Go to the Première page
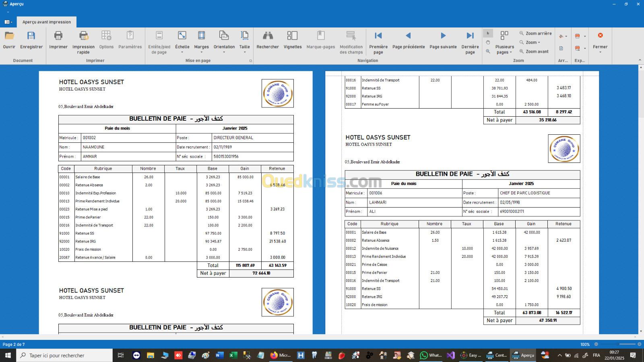Image resolution: width=644 pixels, height=362 pixels. (378, 36)
